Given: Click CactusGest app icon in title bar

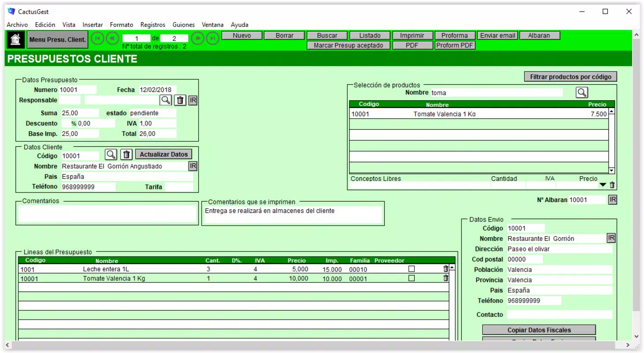Looking at the screenshot, I should click(x=11, y=11).
